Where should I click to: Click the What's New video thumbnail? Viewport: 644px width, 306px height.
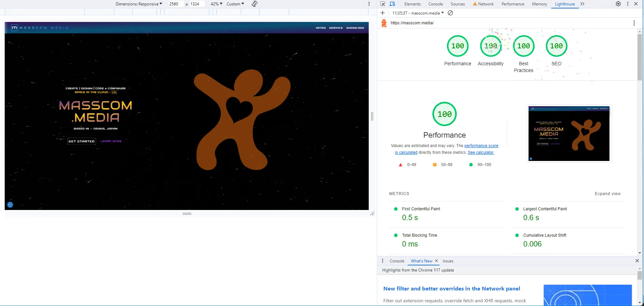588,295
